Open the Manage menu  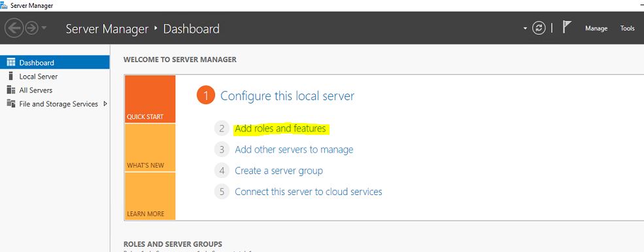point(596,28)
